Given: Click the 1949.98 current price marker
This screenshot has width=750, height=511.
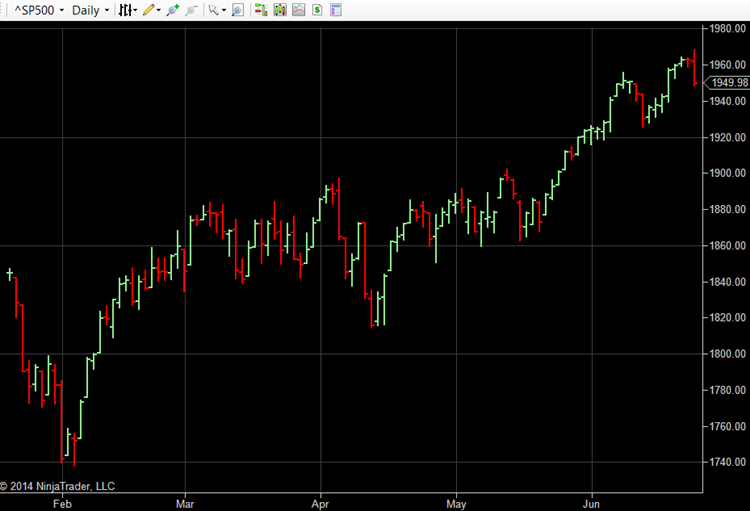Looking at the screenshot, I should [728, 82].
